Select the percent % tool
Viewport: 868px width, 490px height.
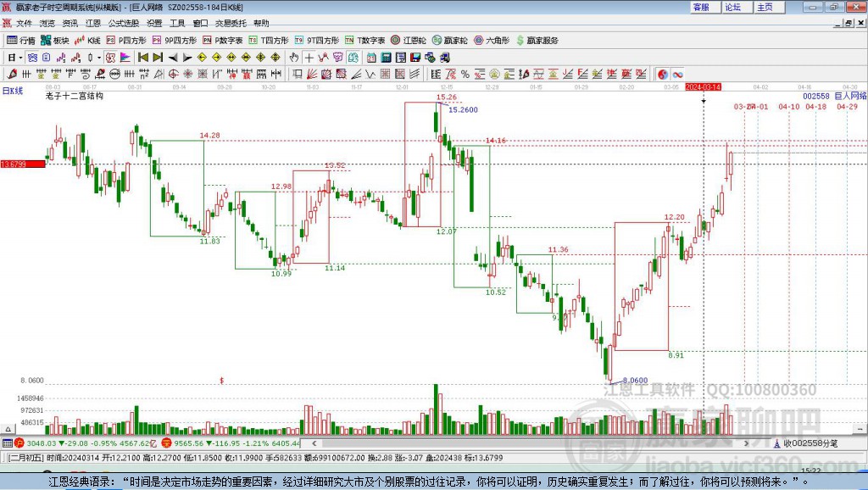click(465, 75)
